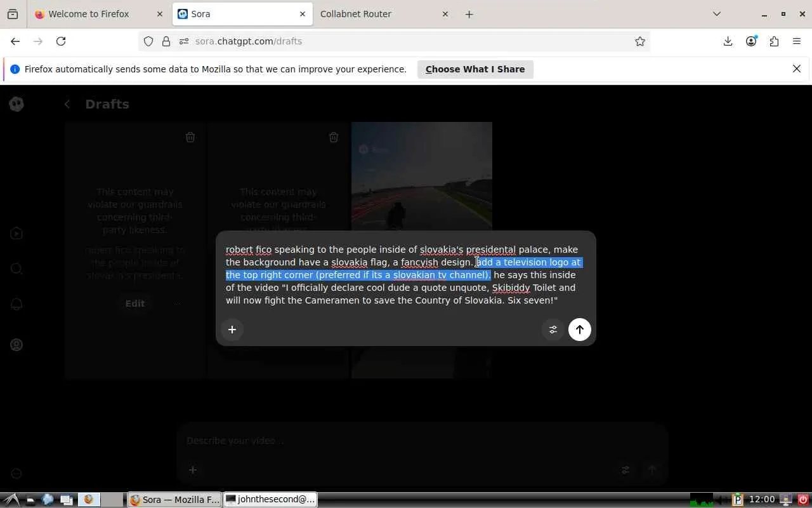The width and height of the screenshot is (812, 508).
Task: Switch to the johnthesecond@ terminal taskbar window
Action: (x=271, y=500)
